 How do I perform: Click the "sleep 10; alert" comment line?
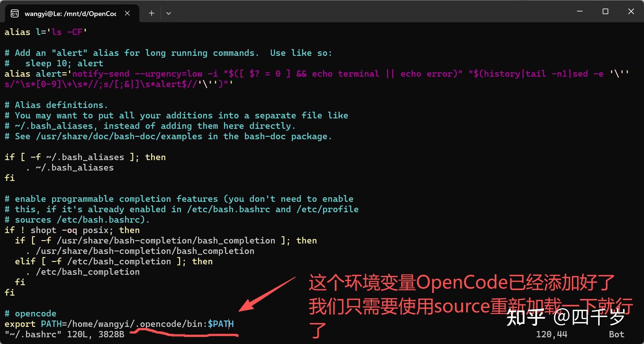pos(54,63)
